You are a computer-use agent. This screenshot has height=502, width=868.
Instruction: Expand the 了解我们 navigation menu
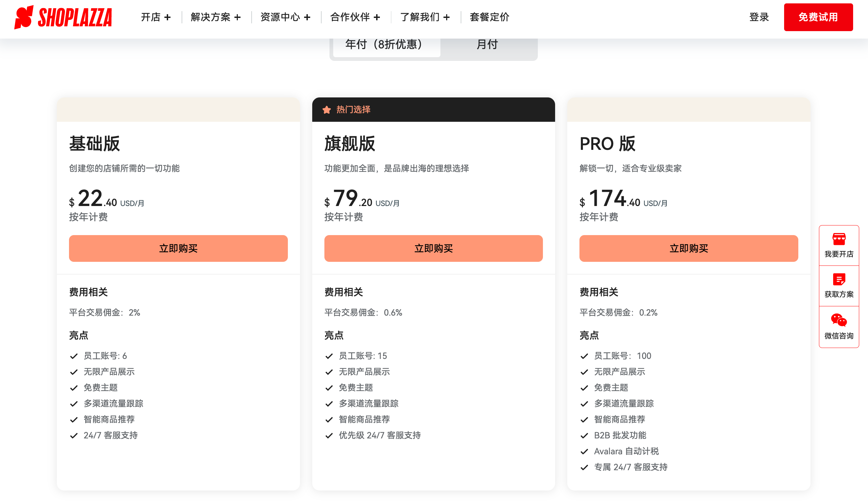424,17
